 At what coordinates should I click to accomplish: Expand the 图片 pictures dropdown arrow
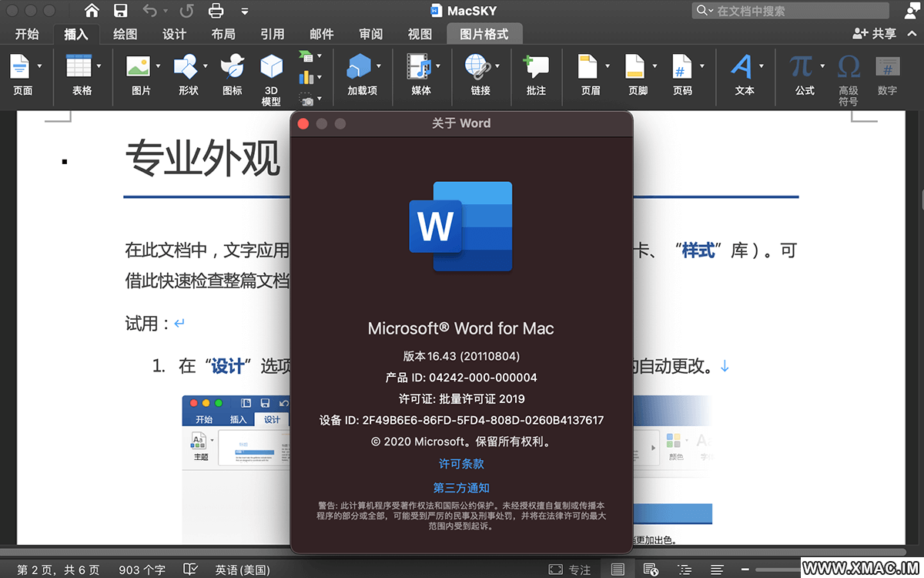pyautogui.click(x=158, y=66)
